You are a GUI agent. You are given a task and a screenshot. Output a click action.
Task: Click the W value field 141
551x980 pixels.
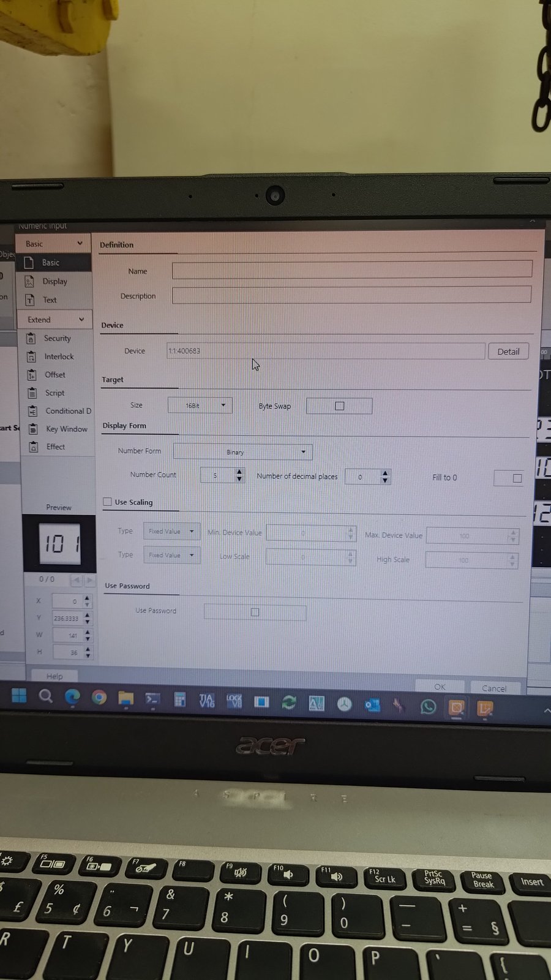pos(67,635)
